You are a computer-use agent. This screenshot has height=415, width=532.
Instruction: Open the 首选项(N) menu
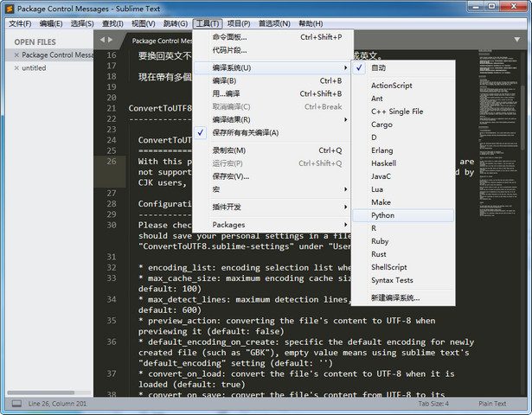coord(274,23)
